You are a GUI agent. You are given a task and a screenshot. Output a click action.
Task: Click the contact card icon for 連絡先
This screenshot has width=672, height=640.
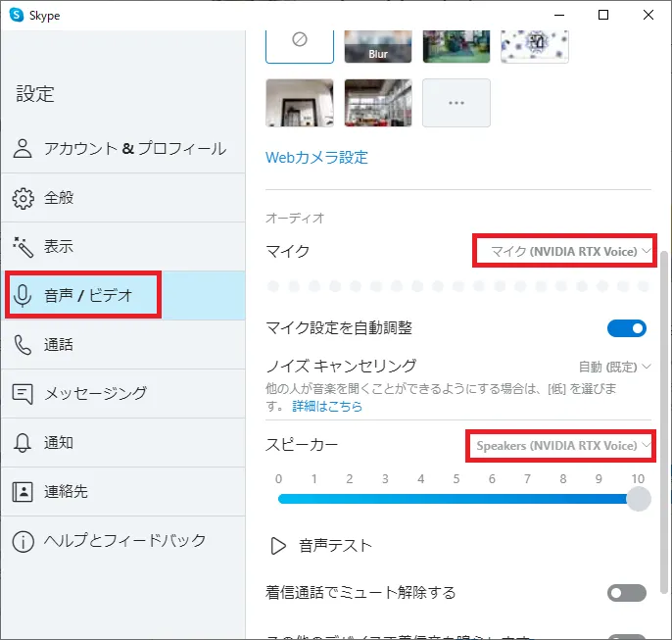pyautogui.click(x=23, y=492)
